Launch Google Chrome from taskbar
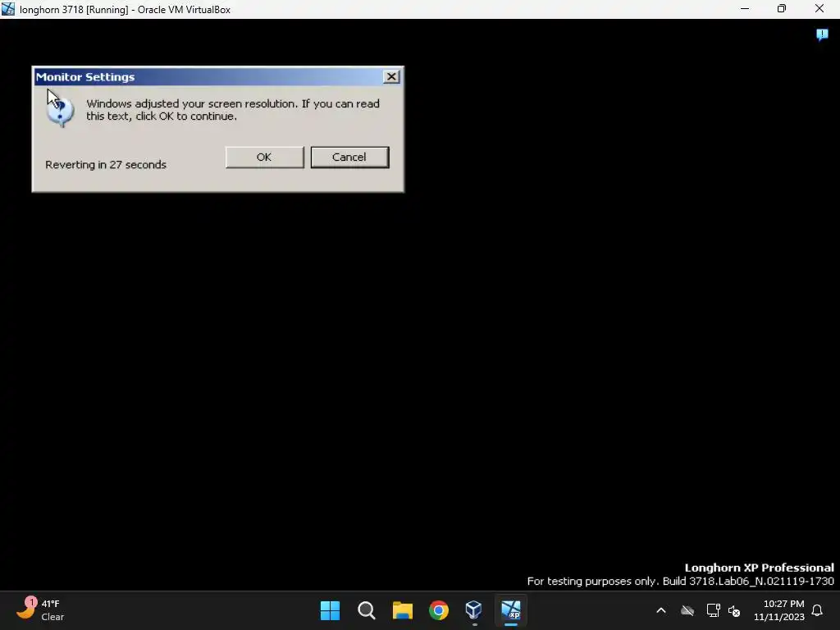Viewport: 840px width, 630px height. click(x=439, y=610)
